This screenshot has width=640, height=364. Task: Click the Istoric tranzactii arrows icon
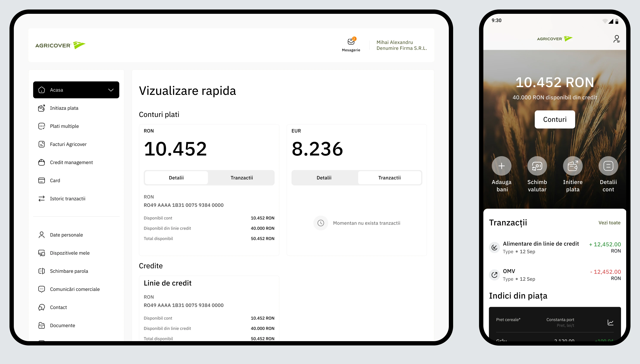coord(41,199)
